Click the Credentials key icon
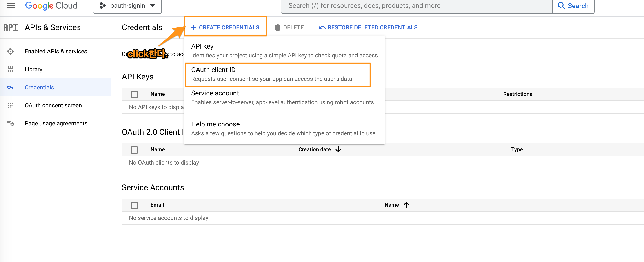Screen dimensions: 644x262 tap(10, 87)
